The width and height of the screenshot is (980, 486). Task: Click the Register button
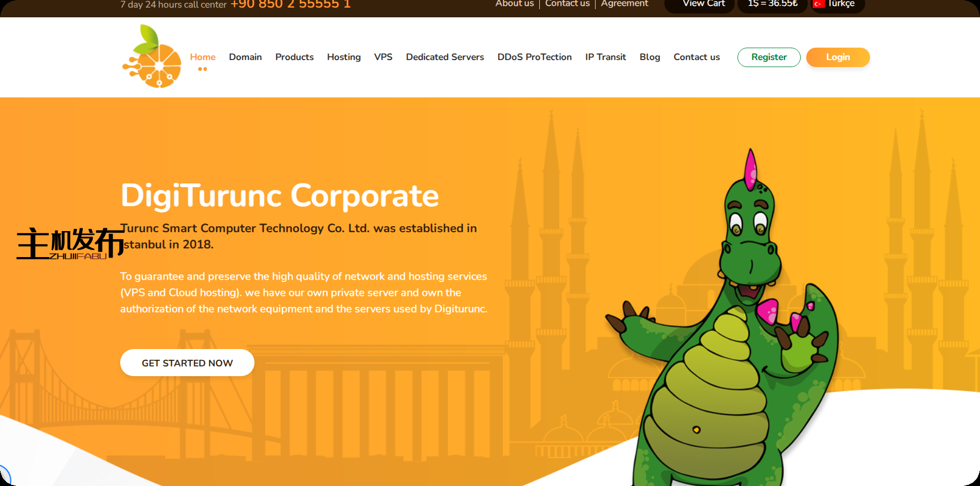pyautogui.click(x=769, y=57)
